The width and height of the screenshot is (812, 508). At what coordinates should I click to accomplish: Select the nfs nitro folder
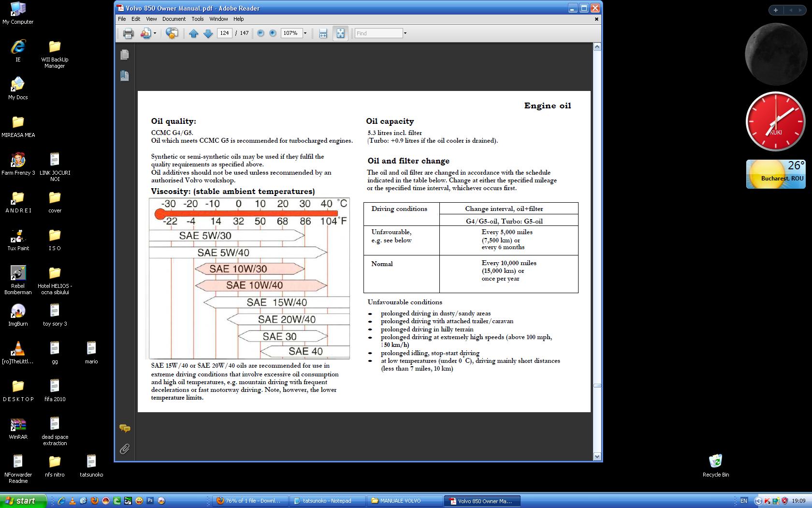click(x=55, y=465)
